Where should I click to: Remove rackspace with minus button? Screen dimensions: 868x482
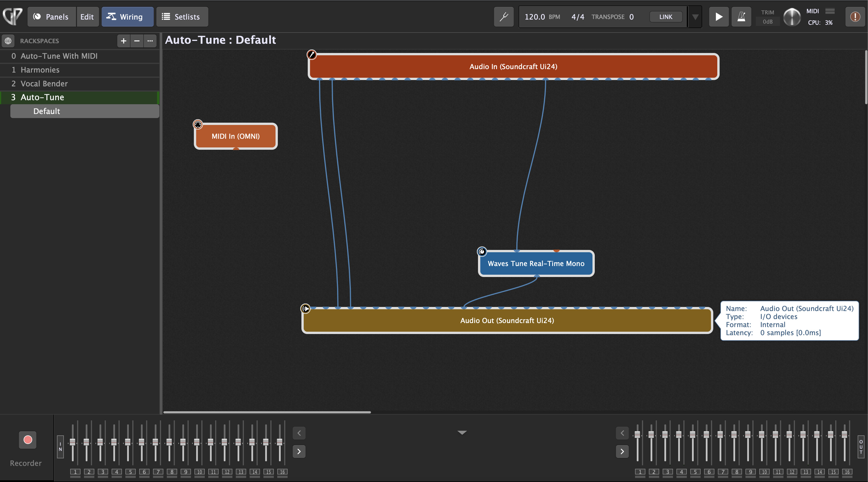[x=137, y=41]
